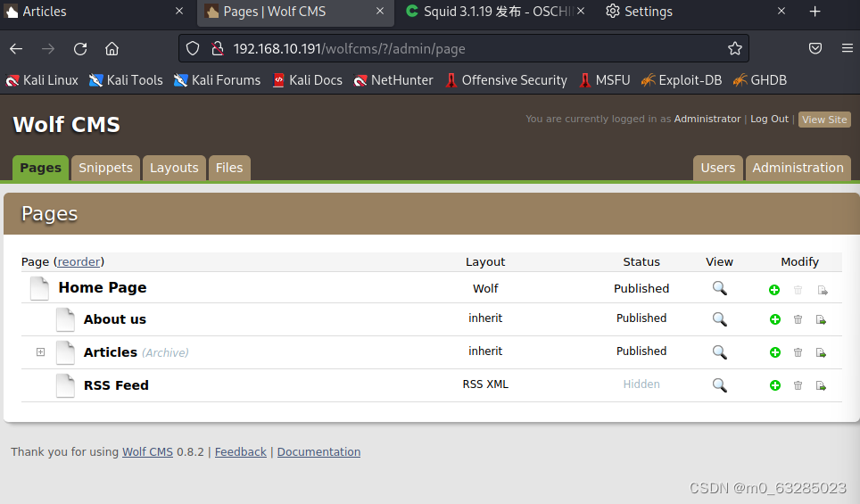Open a new browser tab
The width and height of the screenshot is (860, 504).
point(815,12)
